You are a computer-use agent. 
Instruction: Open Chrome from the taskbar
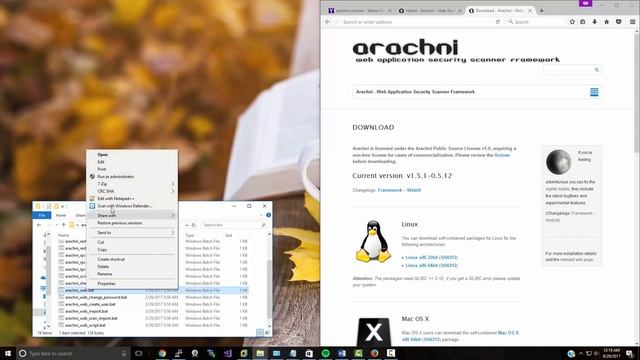point(162,353)
